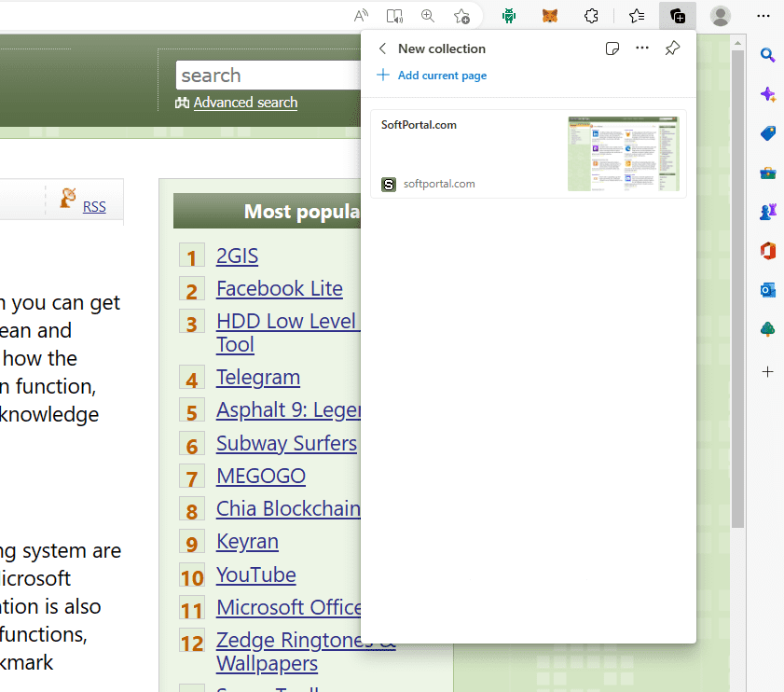
Task: Open the RSS link
Action: (x=94, y=207)
